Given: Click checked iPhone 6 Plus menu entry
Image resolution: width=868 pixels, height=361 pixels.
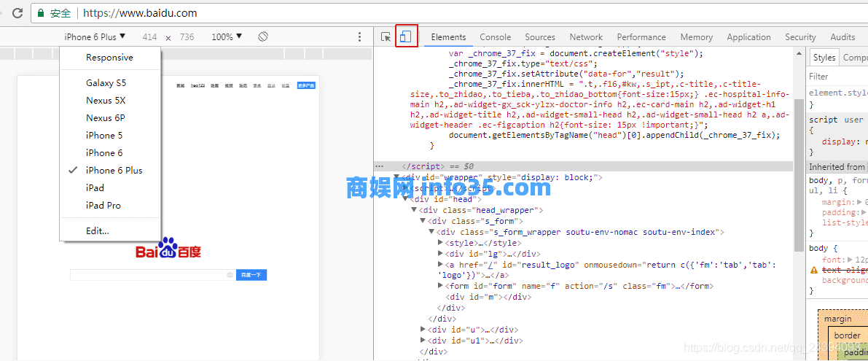Looking at the screenshot, I should [x=109, y=171].
